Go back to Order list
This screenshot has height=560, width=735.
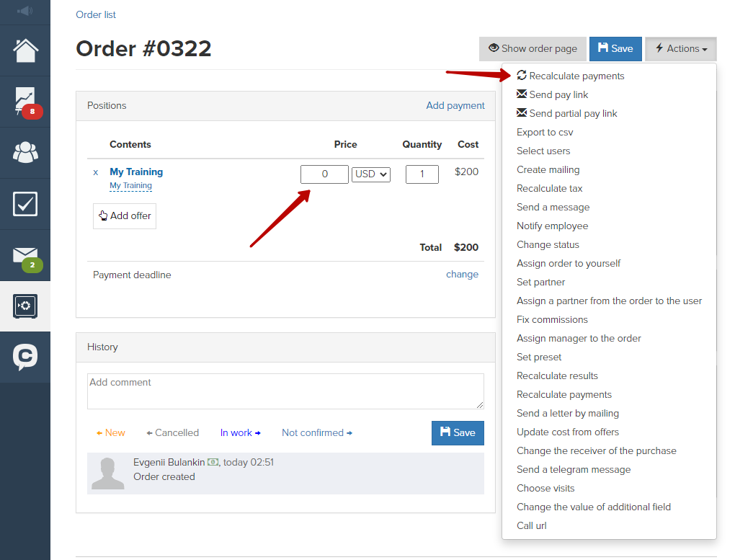(x=96, y=14)
